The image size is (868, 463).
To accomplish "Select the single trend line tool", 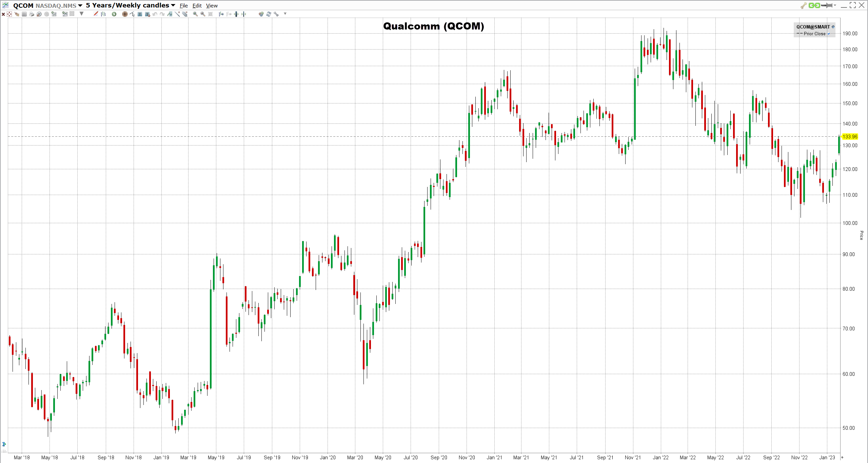I will [177, 14].
